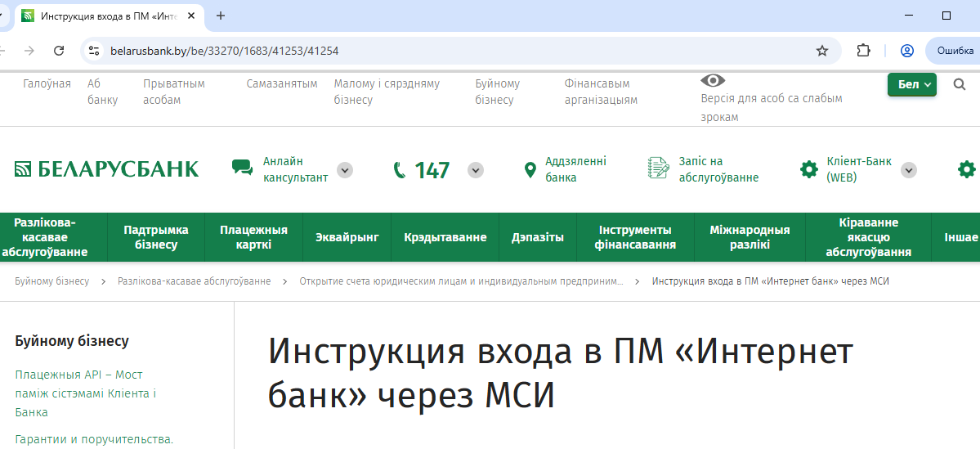Click the map pin branches icon

tap(530, 170)
